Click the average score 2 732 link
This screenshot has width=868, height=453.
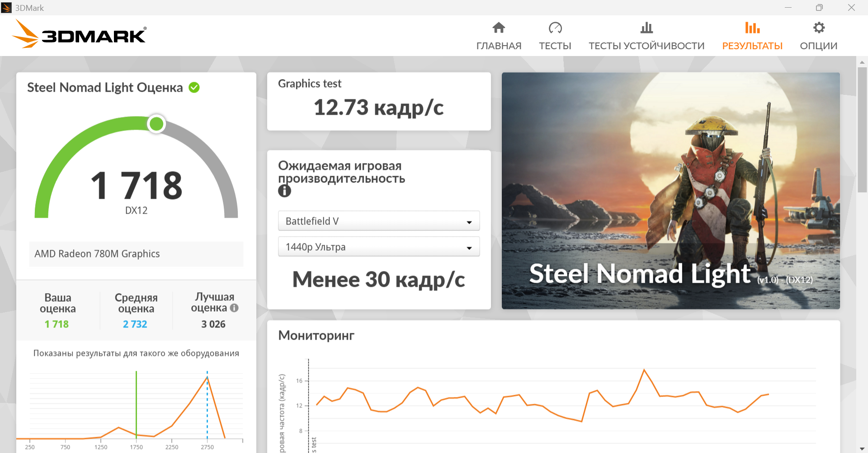click(x=135, y=324)
